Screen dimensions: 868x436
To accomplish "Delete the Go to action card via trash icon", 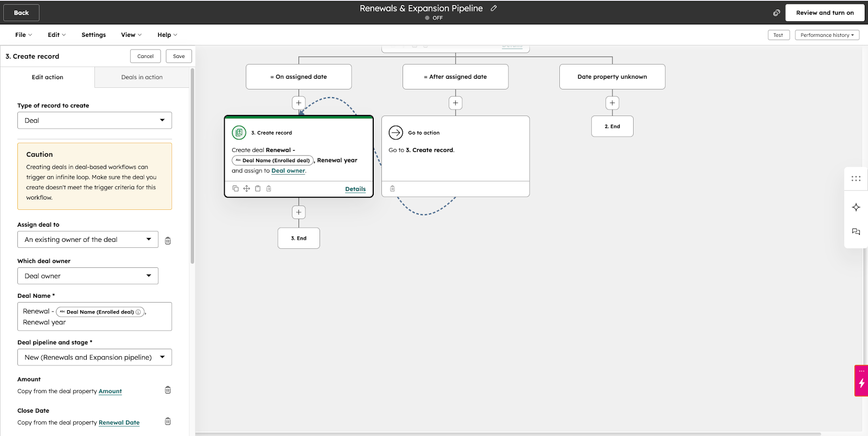I will coord(392,189).
